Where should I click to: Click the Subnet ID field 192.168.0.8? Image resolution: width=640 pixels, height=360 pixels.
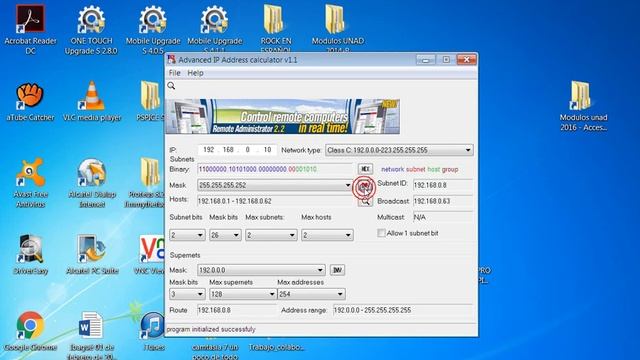(x=443, y=185)
